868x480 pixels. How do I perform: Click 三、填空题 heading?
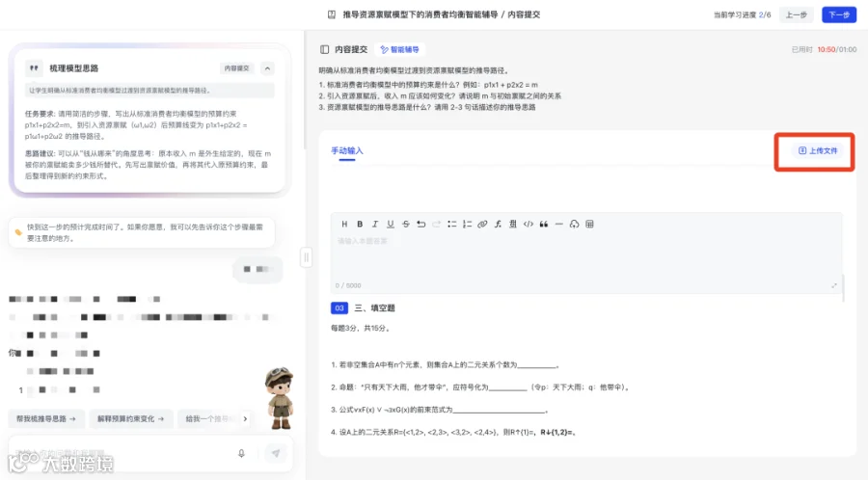[x=375, y=308]
